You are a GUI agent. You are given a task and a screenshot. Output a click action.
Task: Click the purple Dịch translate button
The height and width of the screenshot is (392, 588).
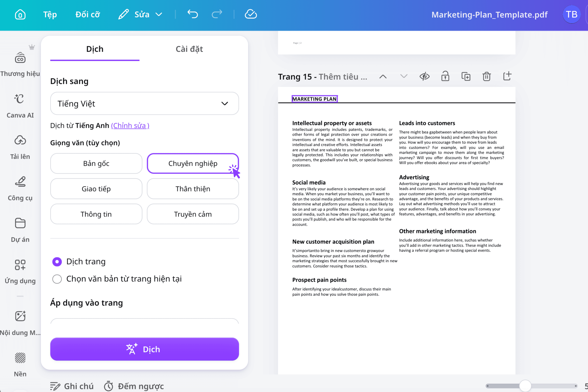[145, 349]
